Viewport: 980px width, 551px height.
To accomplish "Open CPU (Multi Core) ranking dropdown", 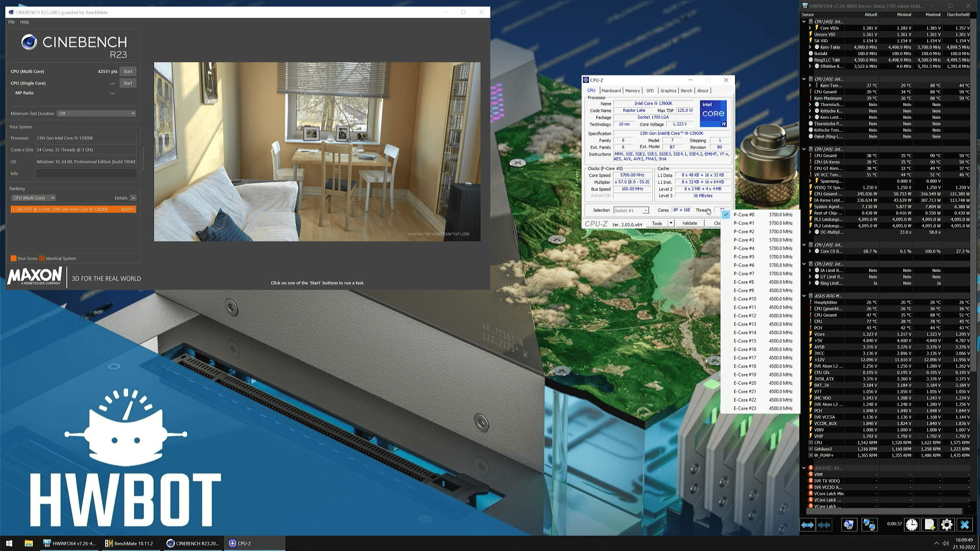I will click(x=34, y=198).
